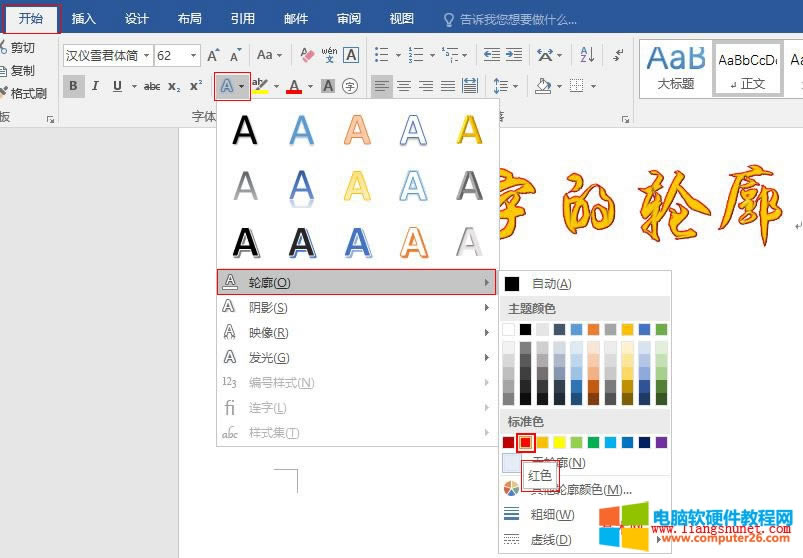Apply strikethrough to the text
Viewport: 803px width, 558px height.
[152, 87]
